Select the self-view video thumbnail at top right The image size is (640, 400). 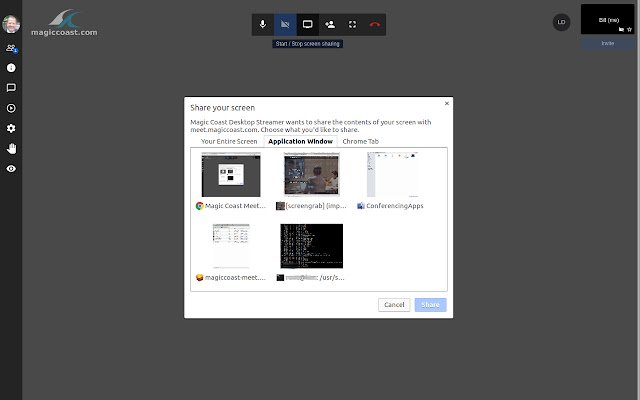point(608,19)
